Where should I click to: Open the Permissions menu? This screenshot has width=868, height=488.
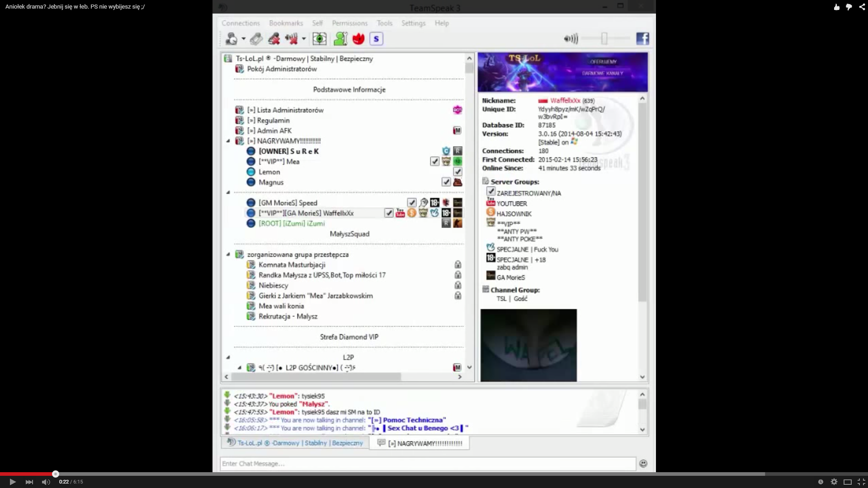coord(349,23)
